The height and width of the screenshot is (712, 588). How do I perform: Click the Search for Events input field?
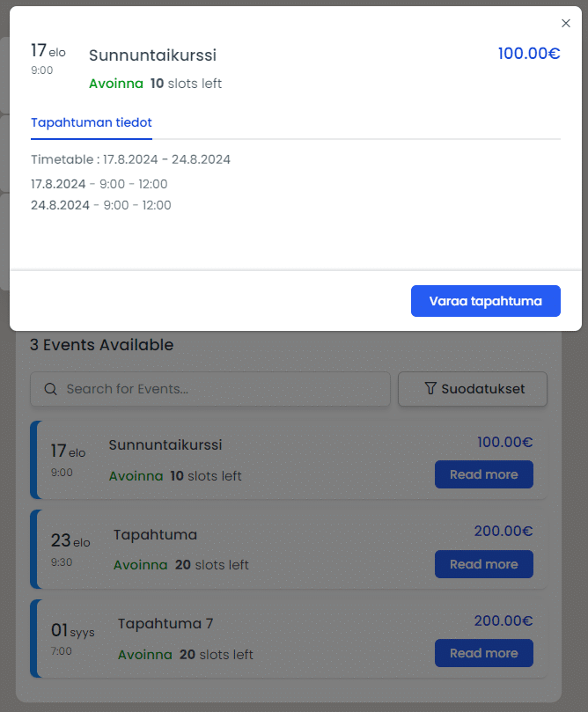(x=209, y=389)
